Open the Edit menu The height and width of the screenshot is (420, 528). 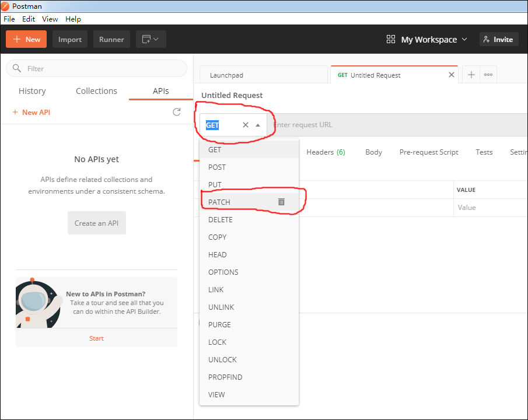pos(29,19)
